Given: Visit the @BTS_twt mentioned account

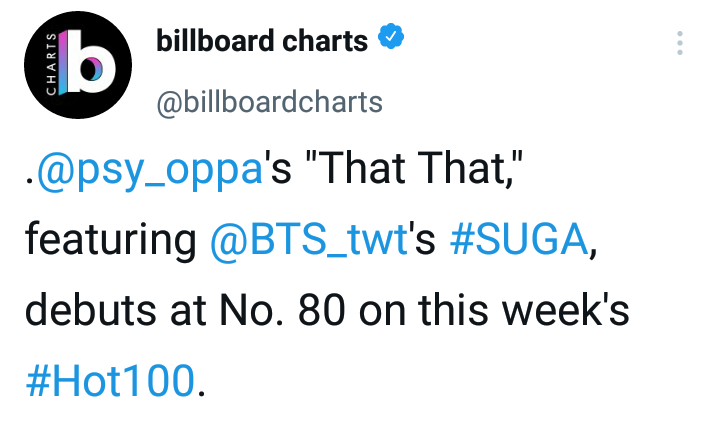Looking at the screenshot, I should click(x=309, y=239).
